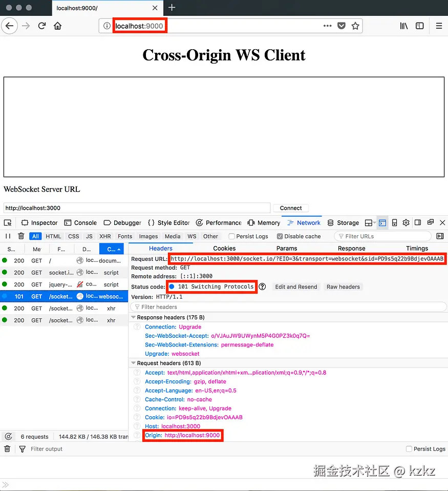
Task: Start performance analysis stopwatch icon
Action: tap(8, 436)
